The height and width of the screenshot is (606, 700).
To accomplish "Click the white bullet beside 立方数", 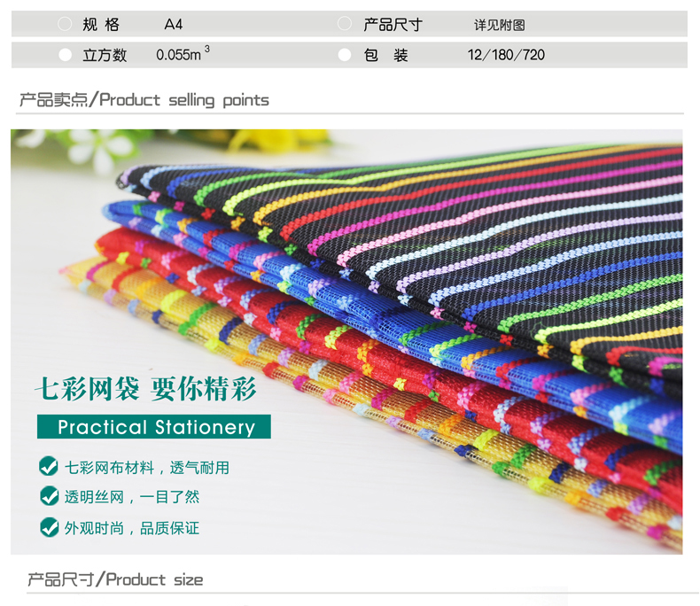I will (66, 55).
